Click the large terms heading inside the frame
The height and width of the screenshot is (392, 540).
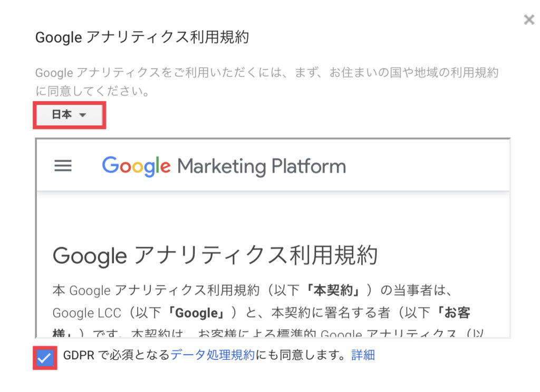click(215, 255)
